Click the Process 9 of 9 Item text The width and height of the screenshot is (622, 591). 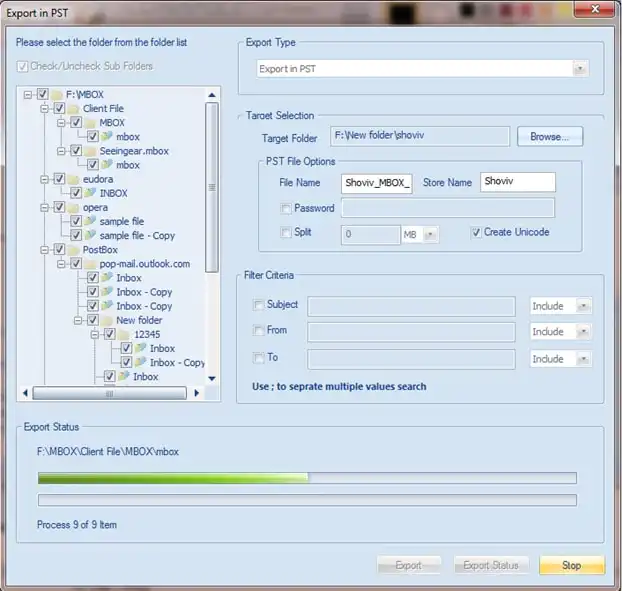pyautogui.click(x=77, y=525)
